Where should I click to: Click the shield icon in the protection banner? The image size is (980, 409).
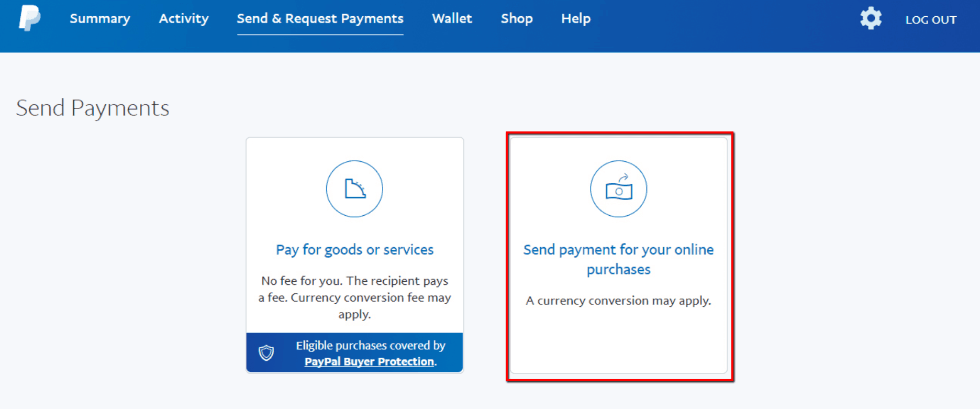[266, 353]
